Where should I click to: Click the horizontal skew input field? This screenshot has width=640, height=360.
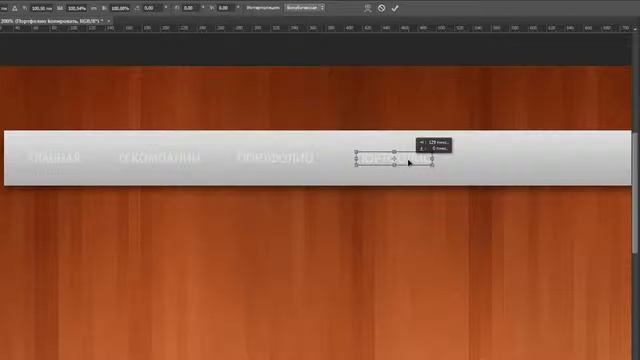tap(190, 8)
